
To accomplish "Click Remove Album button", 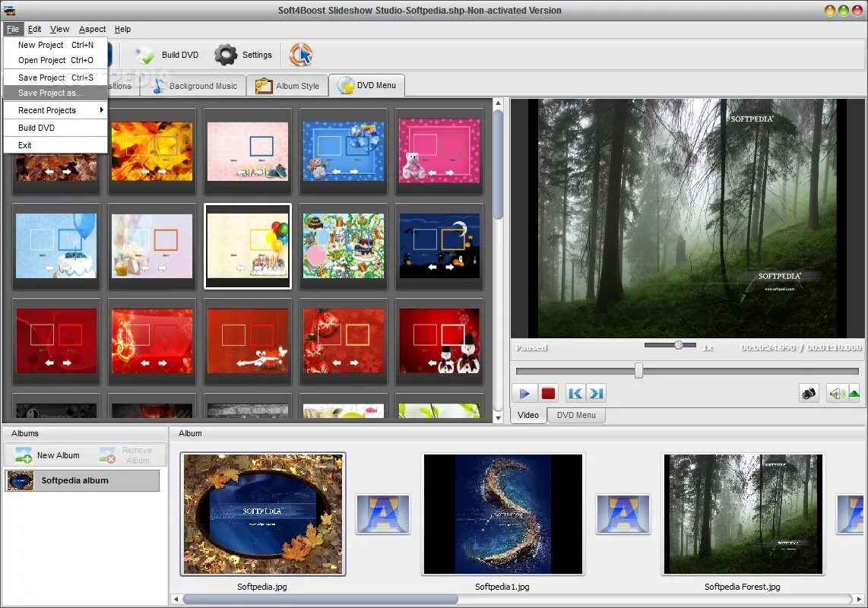I will [126, 455].
